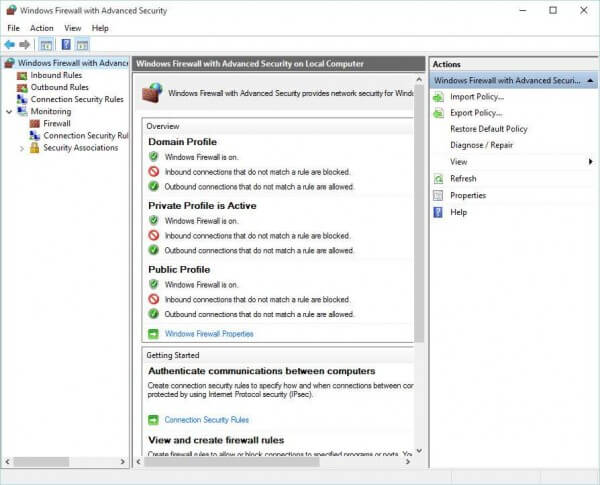This screenshot has height=485, width=600.
Task: Select Outbound Rules in the tree
Action: click(x=59, y=87)
